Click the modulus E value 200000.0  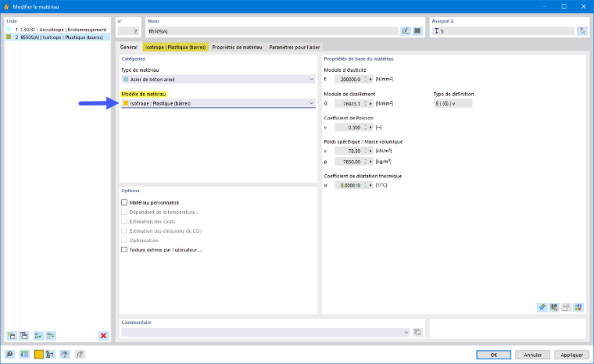coord(349,79)
